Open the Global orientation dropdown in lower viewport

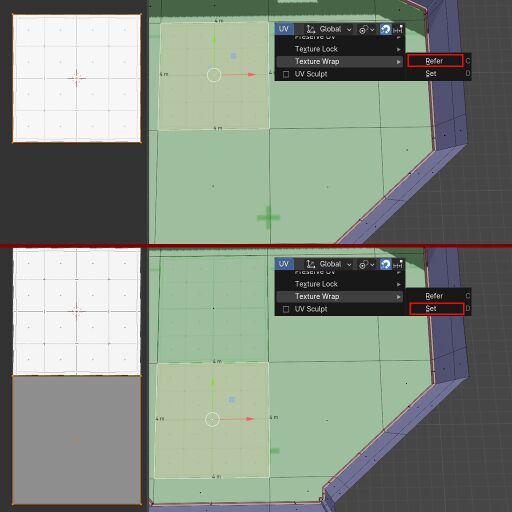335,264
